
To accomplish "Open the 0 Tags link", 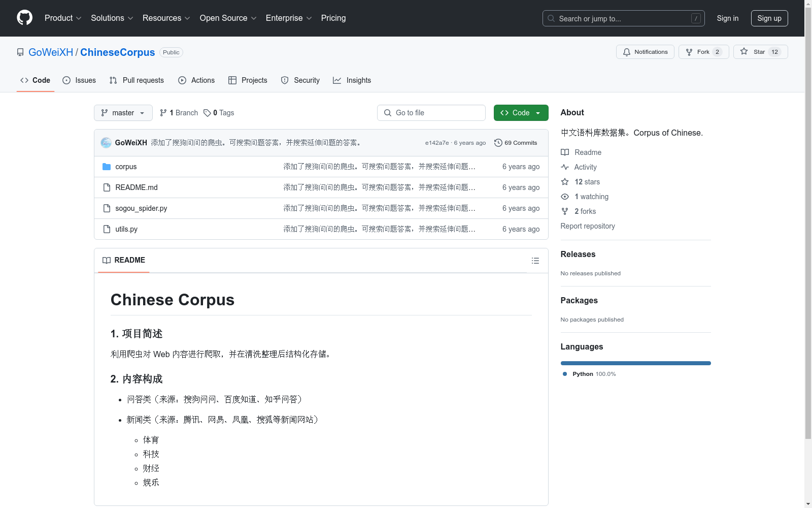I will point(219,113).
